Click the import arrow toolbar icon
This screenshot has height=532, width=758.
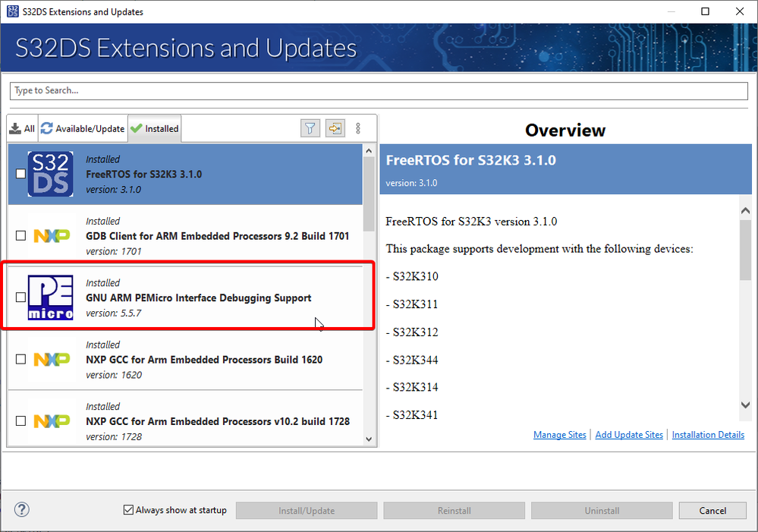335,128
